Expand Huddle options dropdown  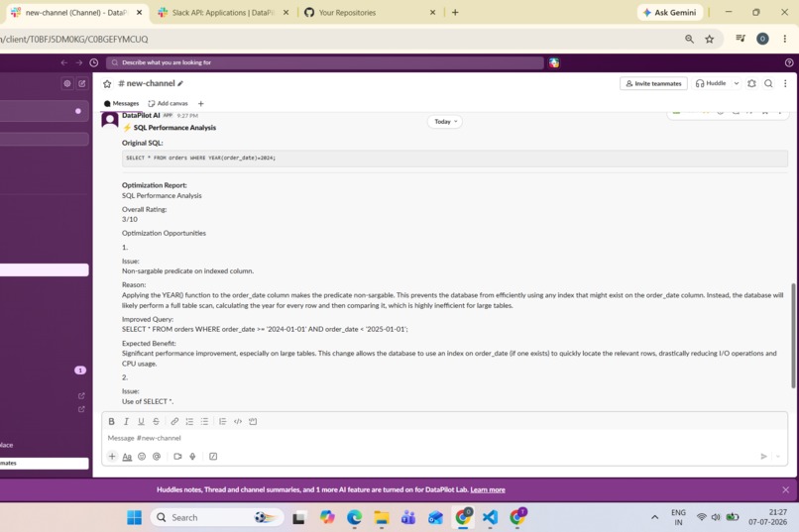(737, 83)
